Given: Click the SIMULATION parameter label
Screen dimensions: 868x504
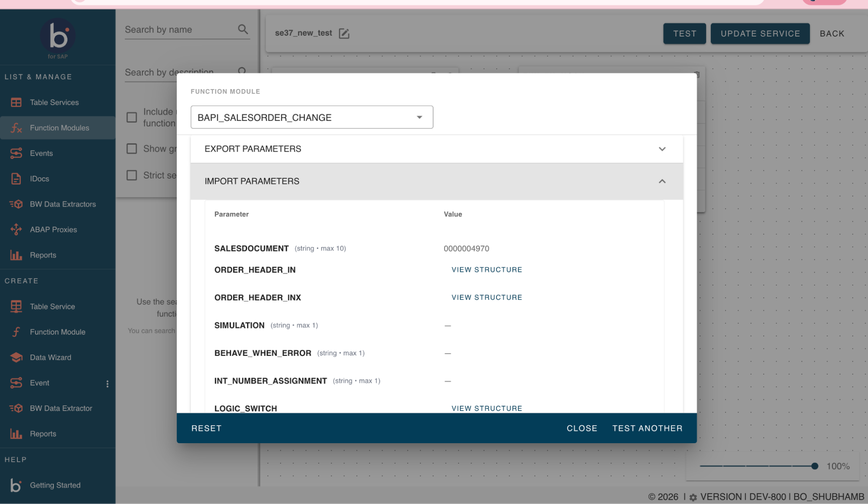Looking at the screenshot, I should pos(239,325).
